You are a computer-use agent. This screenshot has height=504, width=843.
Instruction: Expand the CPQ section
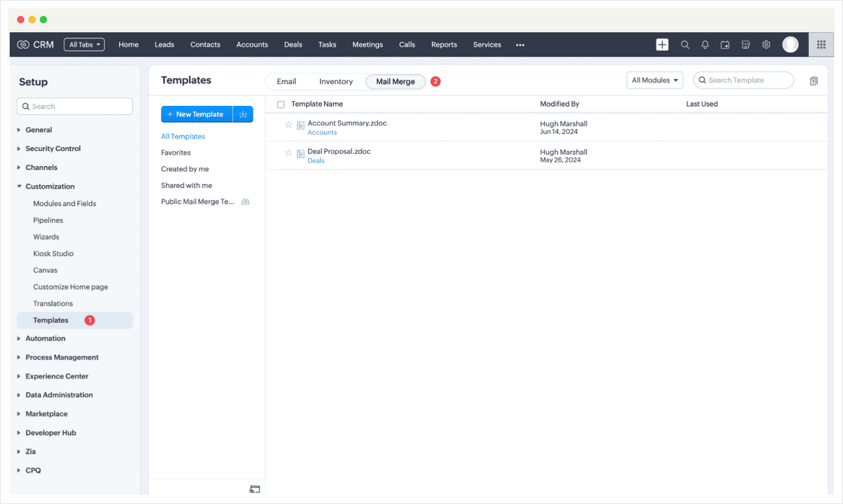coord(19,471)
